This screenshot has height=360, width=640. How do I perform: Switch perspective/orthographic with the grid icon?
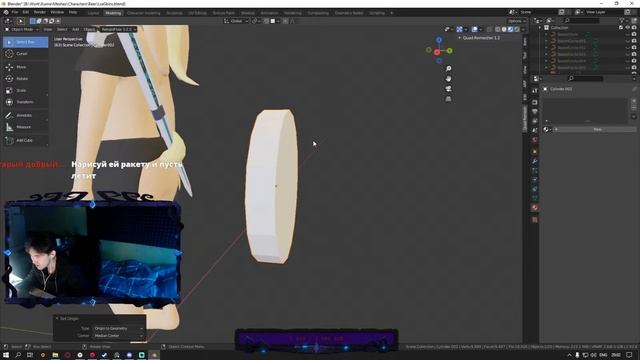click(448, 99)
